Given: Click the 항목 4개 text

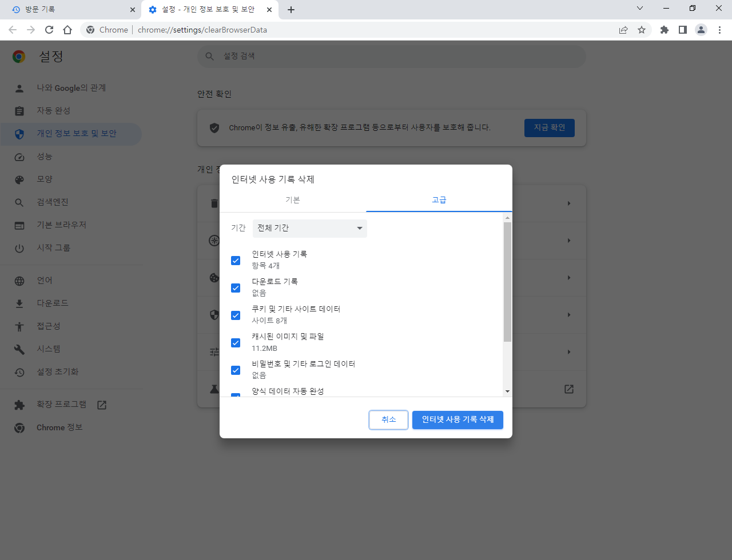Looking at the screenshot, I should click(x=265, y=266).
